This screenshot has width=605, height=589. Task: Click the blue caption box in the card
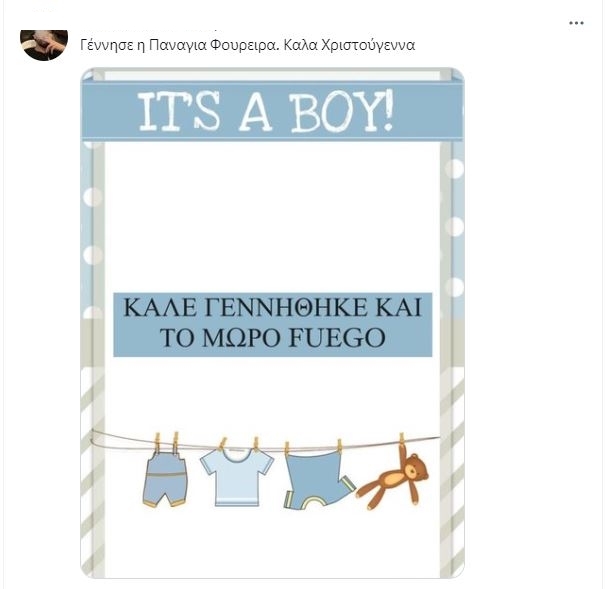[x=272, y=324]
